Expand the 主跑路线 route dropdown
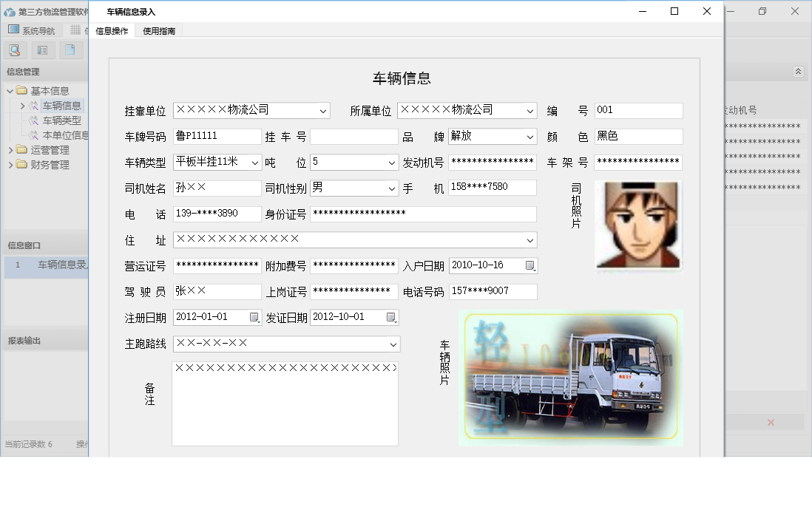Screen dimensions: 812x521 point(393,345)
